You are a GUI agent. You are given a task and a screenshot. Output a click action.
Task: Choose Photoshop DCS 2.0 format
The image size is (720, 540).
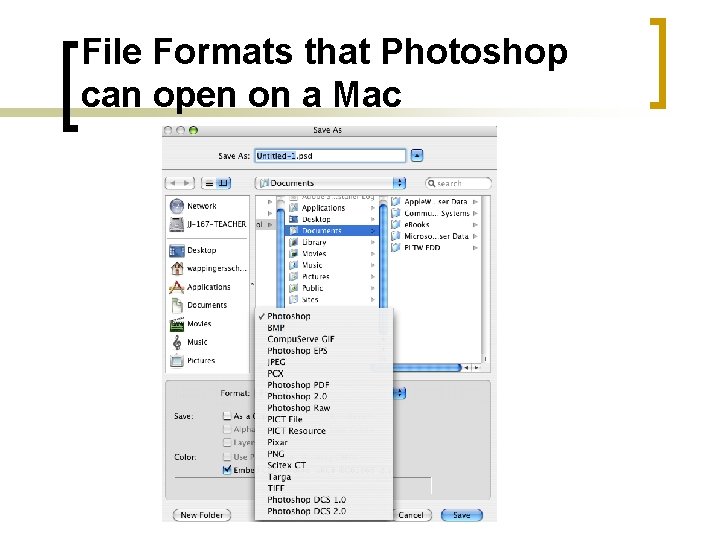point(324,512)
